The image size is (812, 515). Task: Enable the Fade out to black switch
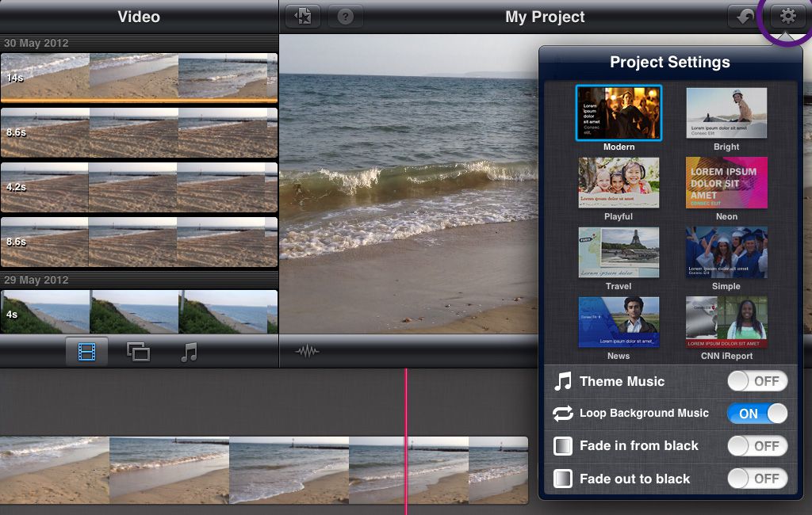(x=757, y=479)
